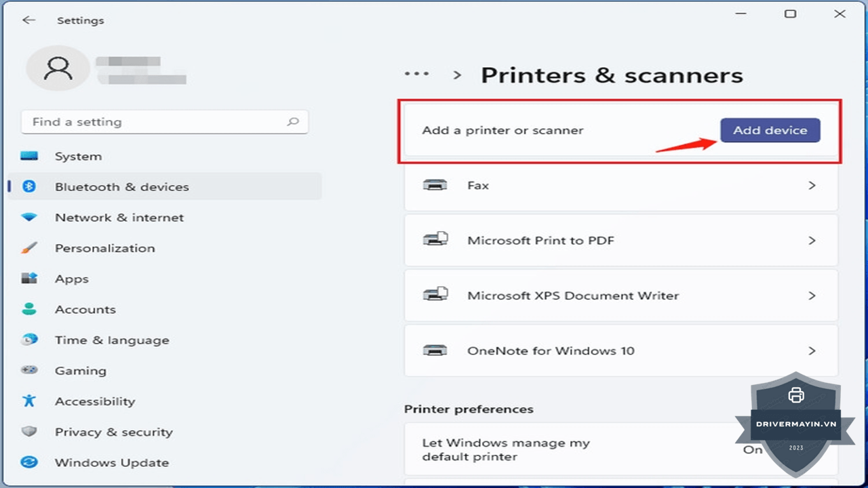868x488 pixels.
Task: Click the search magnifier in Find a setting
Action: coord(293,122)
